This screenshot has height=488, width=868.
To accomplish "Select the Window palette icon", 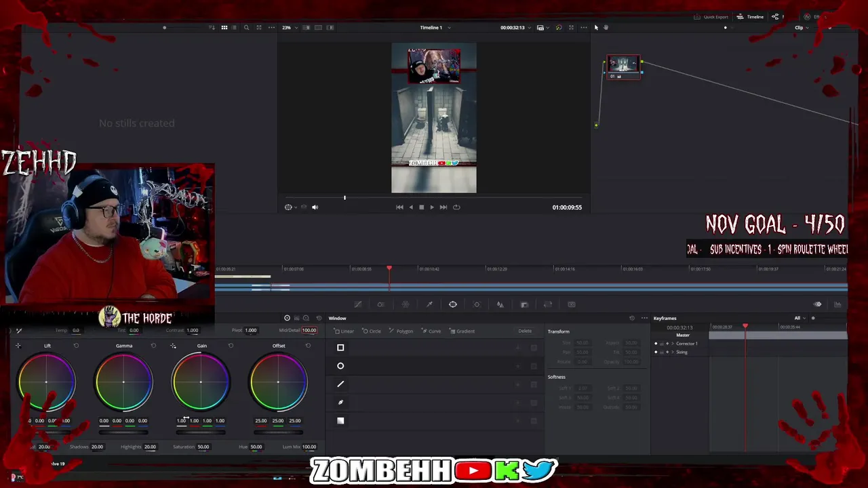I will (452, 304).
